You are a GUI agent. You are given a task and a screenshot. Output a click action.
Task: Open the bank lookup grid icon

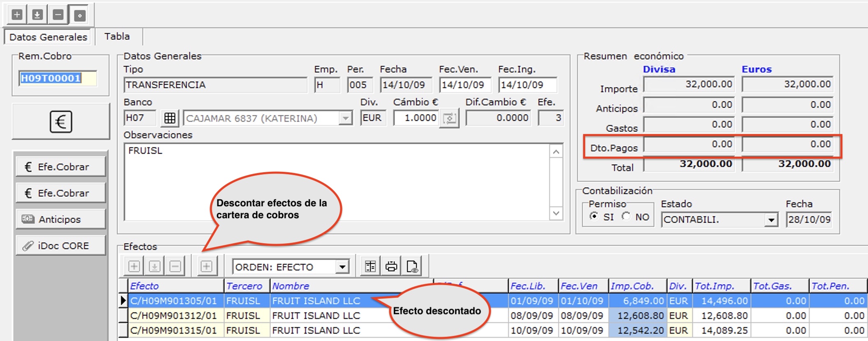[170, 118]
